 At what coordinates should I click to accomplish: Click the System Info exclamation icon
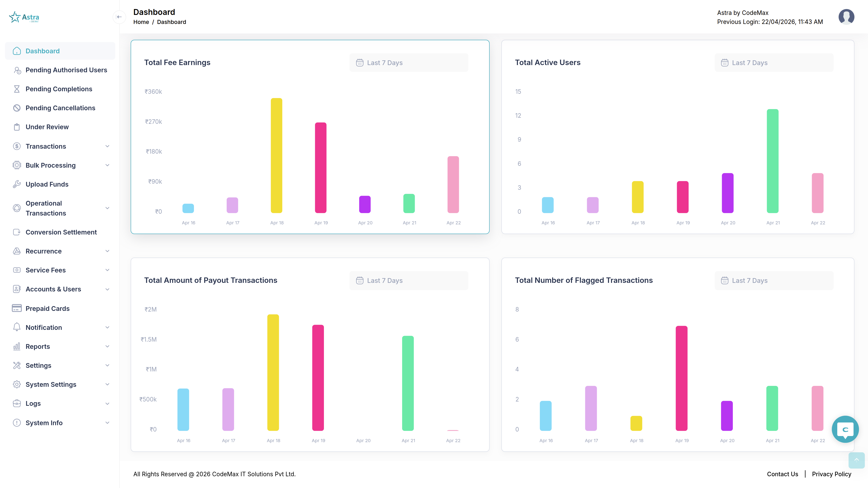(x=17, y=423)
